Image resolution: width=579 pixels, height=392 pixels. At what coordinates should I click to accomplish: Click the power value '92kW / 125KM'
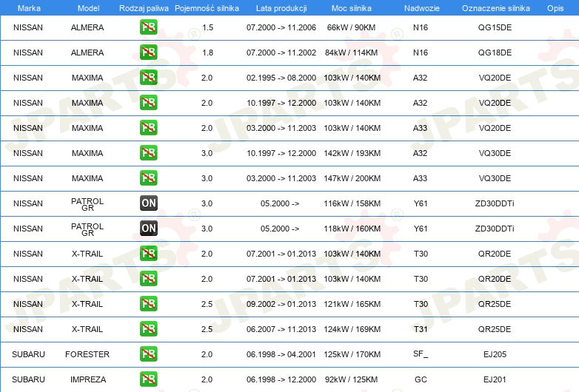click(351, 379)
